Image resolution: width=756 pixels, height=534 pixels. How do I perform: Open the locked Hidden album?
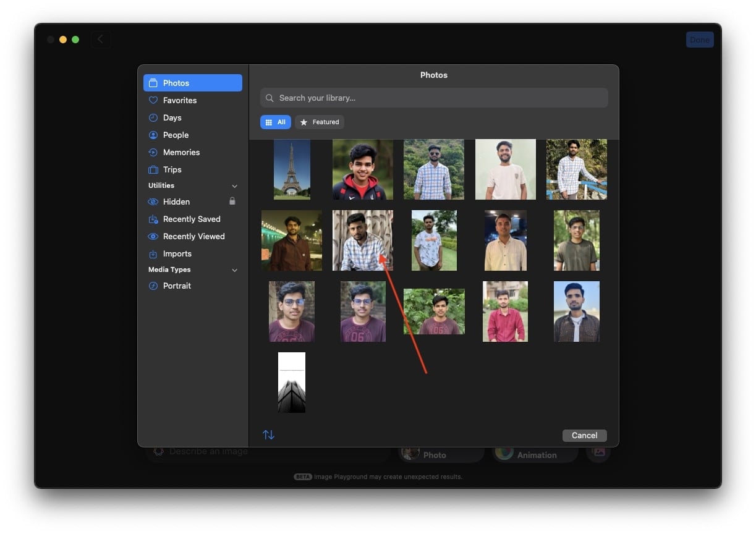coord(192,201)
